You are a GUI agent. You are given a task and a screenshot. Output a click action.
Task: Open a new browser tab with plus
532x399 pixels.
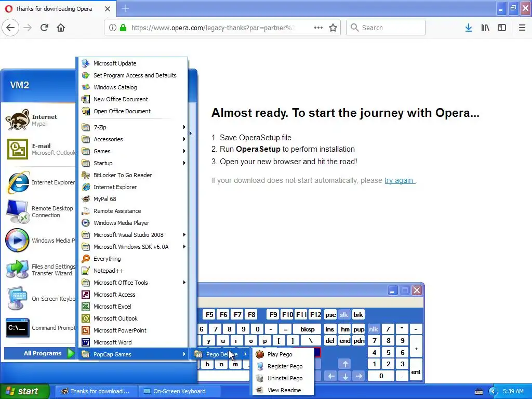click(x=125, y=8)
